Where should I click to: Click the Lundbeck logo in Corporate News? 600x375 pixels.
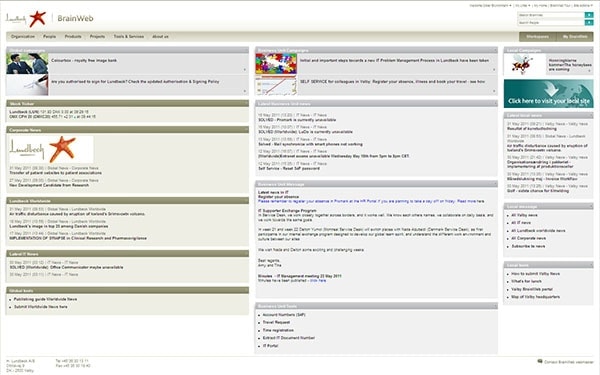point(51,150)
